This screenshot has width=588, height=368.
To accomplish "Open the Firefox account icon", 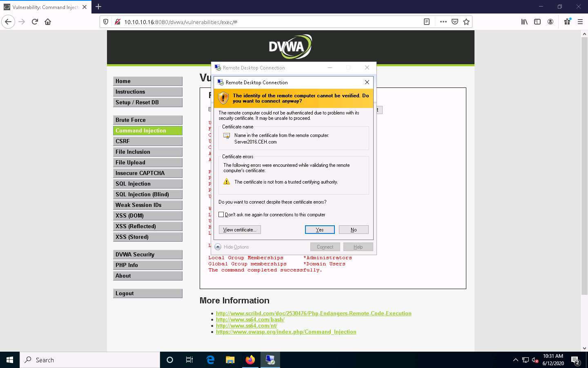I will pos(550,22).
